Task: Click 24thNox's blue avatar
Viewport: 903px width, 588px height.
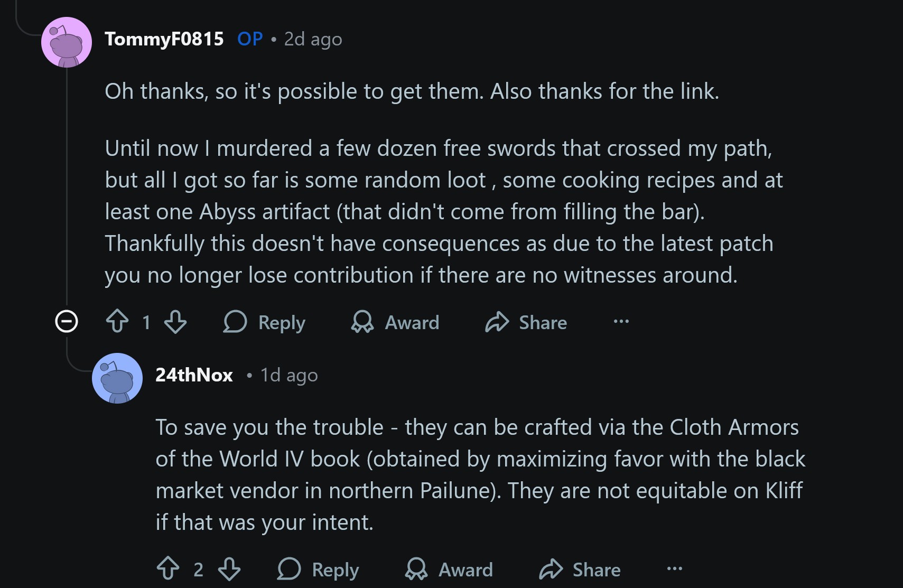Action: point(117,378)
